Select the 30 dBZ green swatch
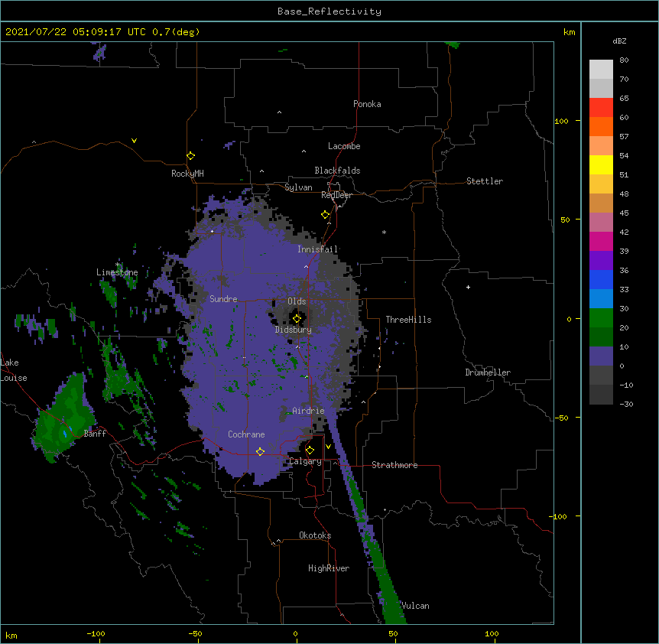 click(x=601, y=318)
